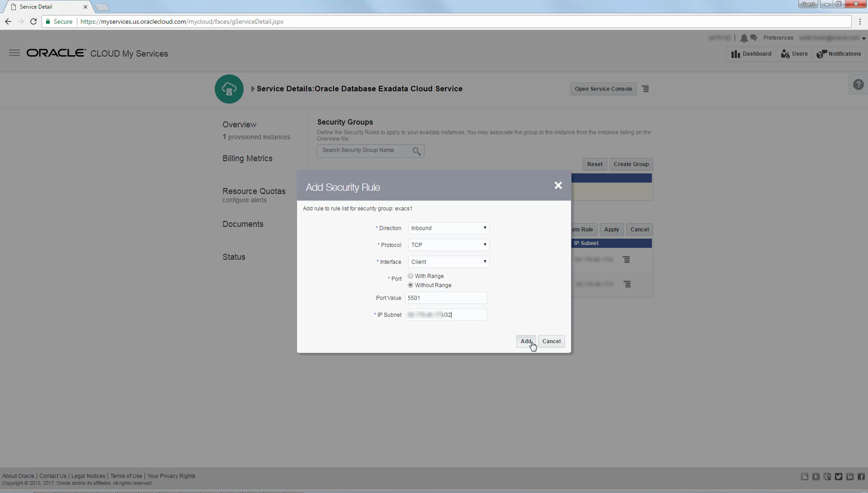Expand the user account dropdown arrow
868x493 pixels.
point(863,39)
